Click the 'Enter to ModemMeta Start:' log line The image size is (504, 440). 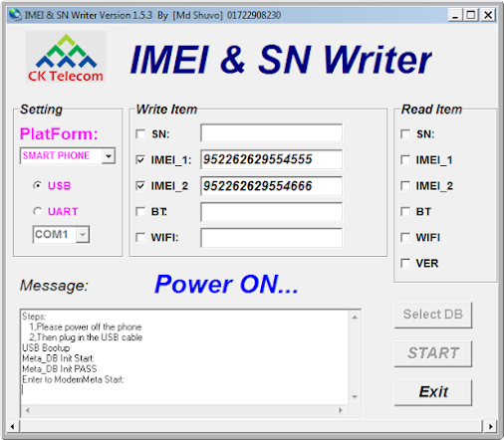(73, 379)
